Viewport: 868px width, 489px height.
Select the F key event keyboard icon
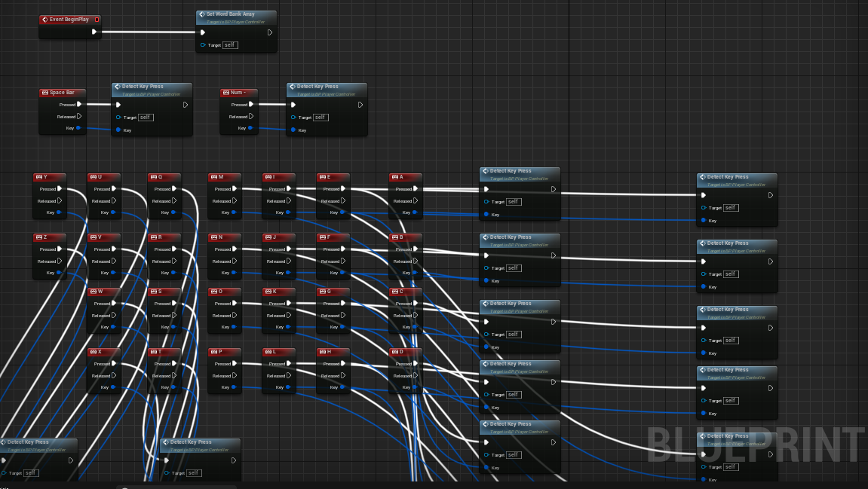tap(322, 237)
